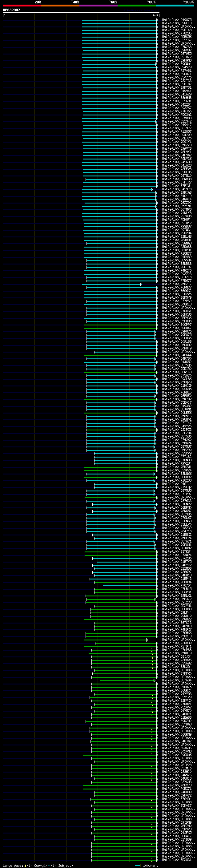
Task: Select the UniRef100_Q8J0U1 label
Action: 177,240
